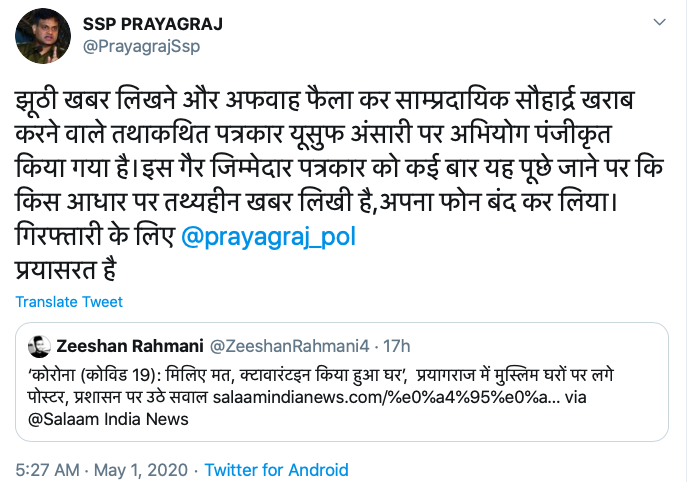The image size is (689, 482).
Task: Click the 17h timestamp of quoted tweet
Action: 397,346
